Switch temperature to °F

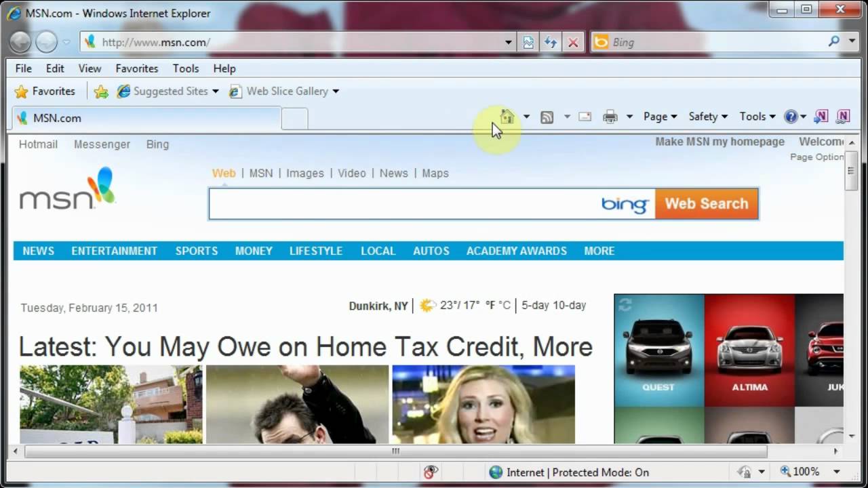[490, 306]
